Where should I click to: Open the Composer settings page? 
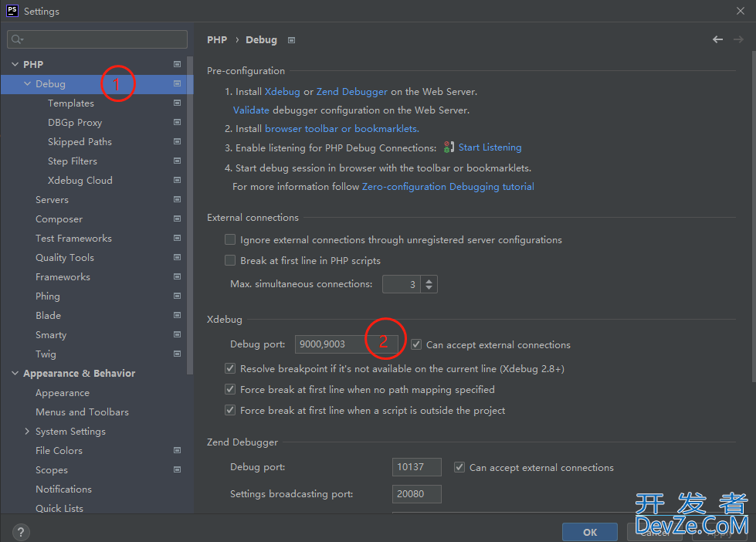click(x=59, y=219)
